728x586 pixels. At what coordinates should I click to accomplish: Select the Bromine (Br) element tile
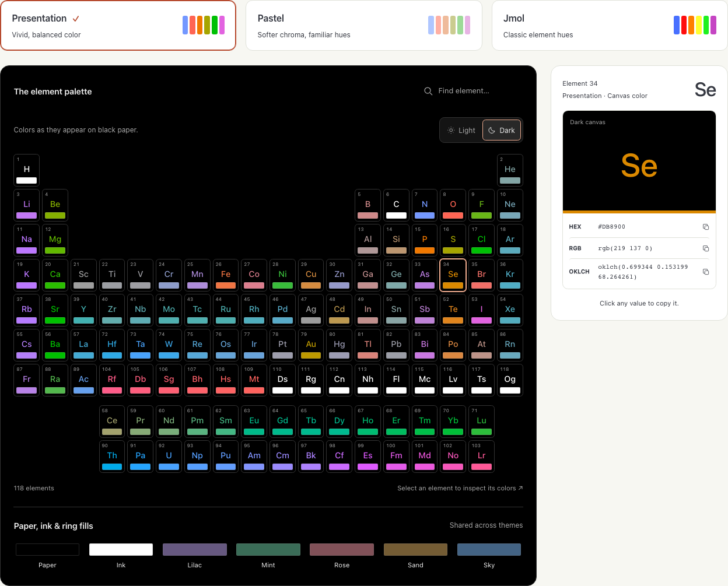(482, 275)
